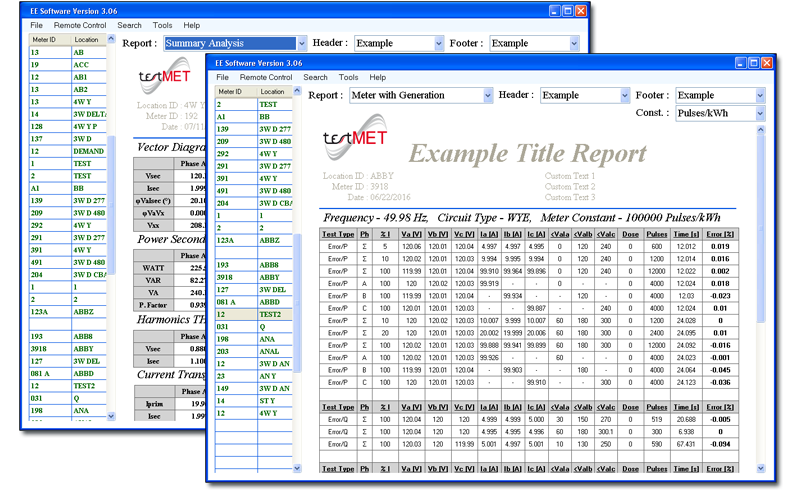Select meter 128 4W Y P in back window

(68, 127)
